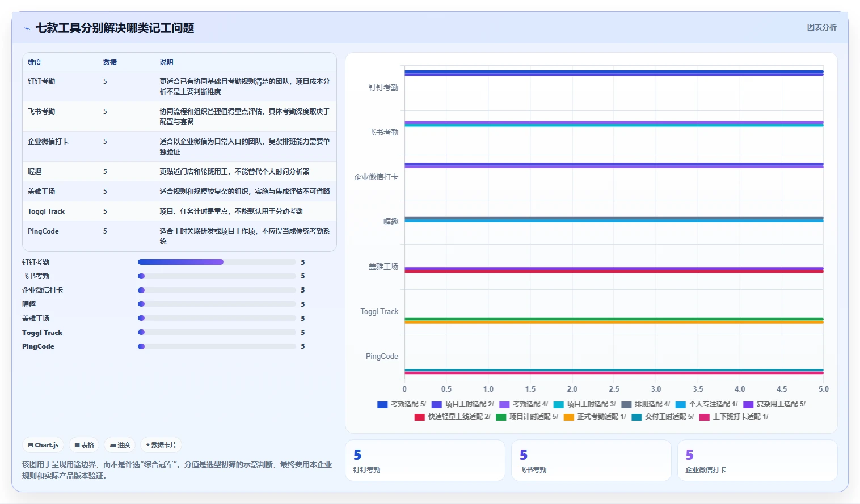The height and width of the screenshot is (504, 860).
Task: Click the Chart.js chip icon
Action: tap(31, 446)
